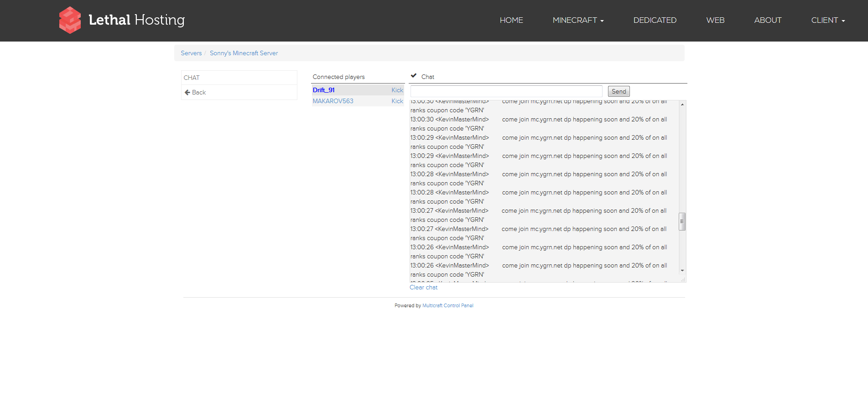Click the chat log scrollbar thumb

[682, 221]
